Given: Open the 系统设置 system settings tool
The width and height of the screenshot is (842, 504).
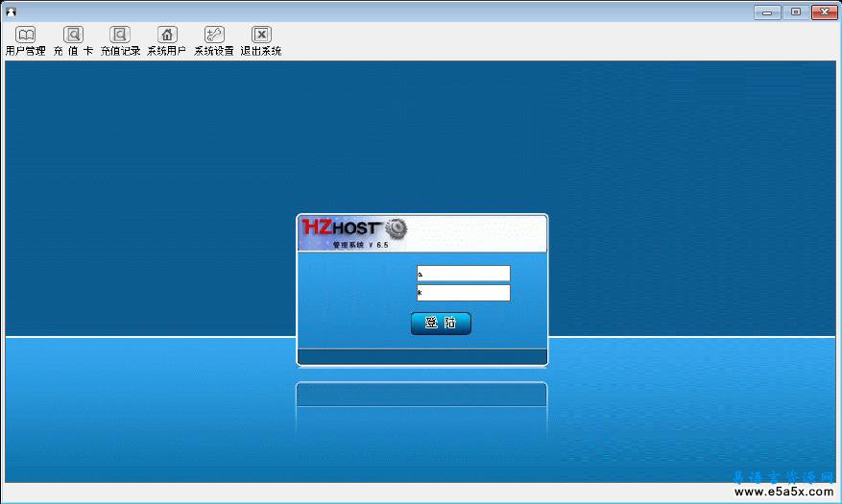Looking at the screenshot, I should click(214, 40).
